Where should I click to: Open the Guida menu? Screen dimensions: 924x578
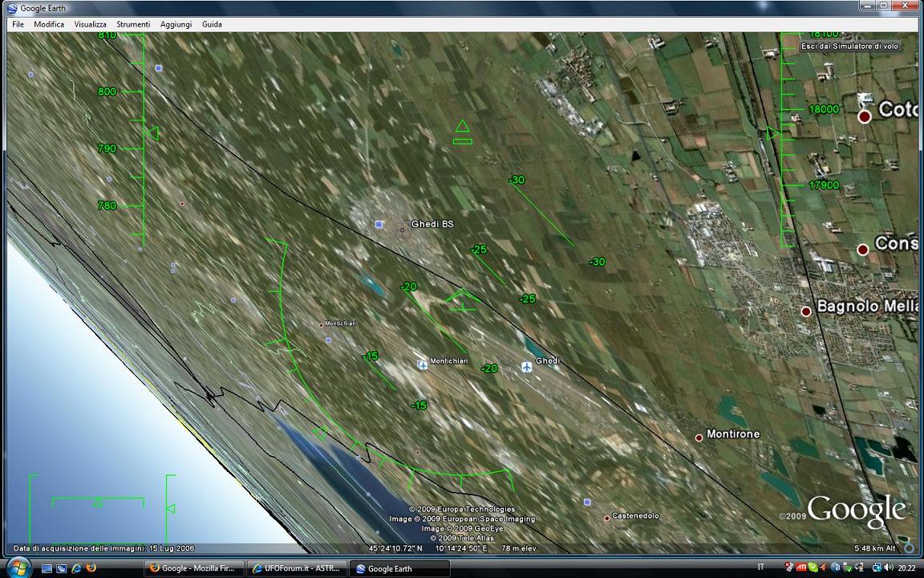[212, 24]
